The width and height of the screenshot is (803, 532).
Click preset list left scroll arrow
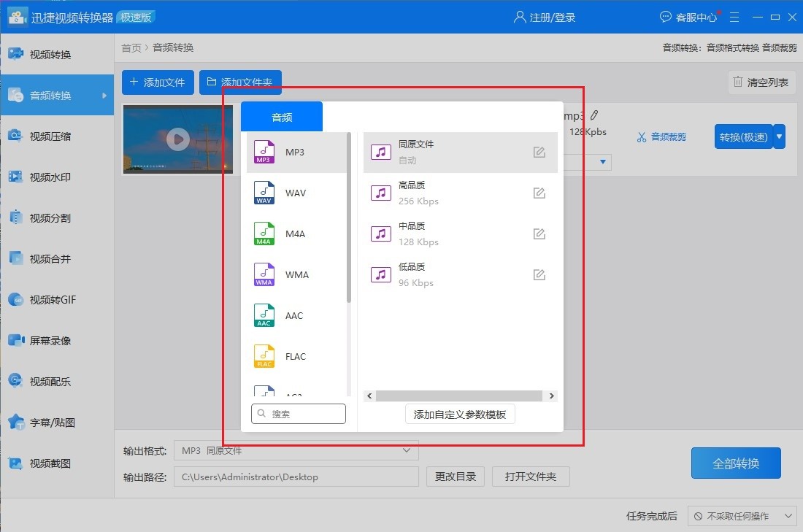(x=370, y=396)
